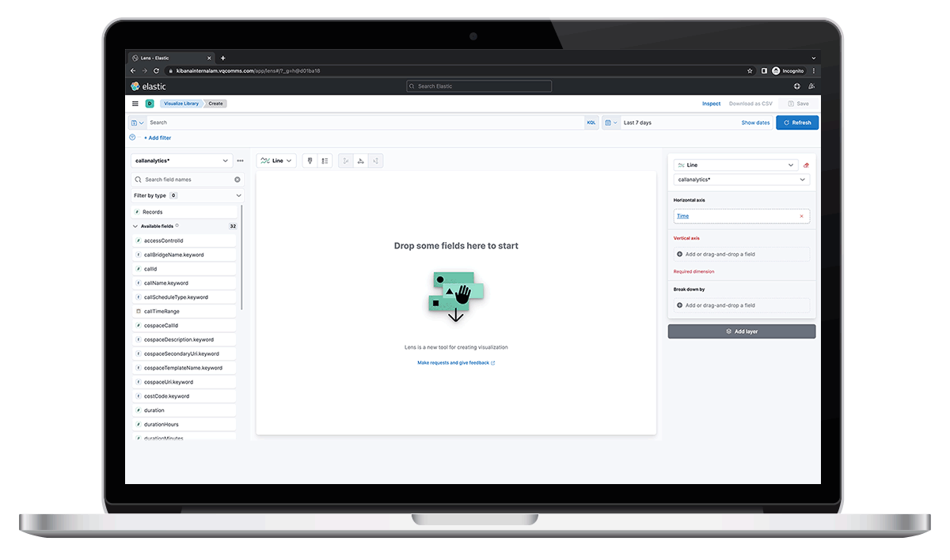
Task: Open the hamburger navigation menu
Action: click(x=135, y=104)
